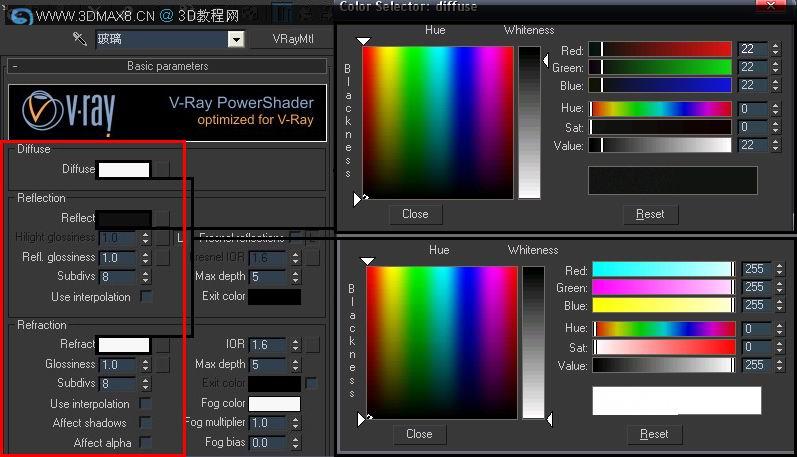The width and height of the screenshot is (797, 457).
Task: Collapse the Basic parameters rollout
Action: click(167, 66)
